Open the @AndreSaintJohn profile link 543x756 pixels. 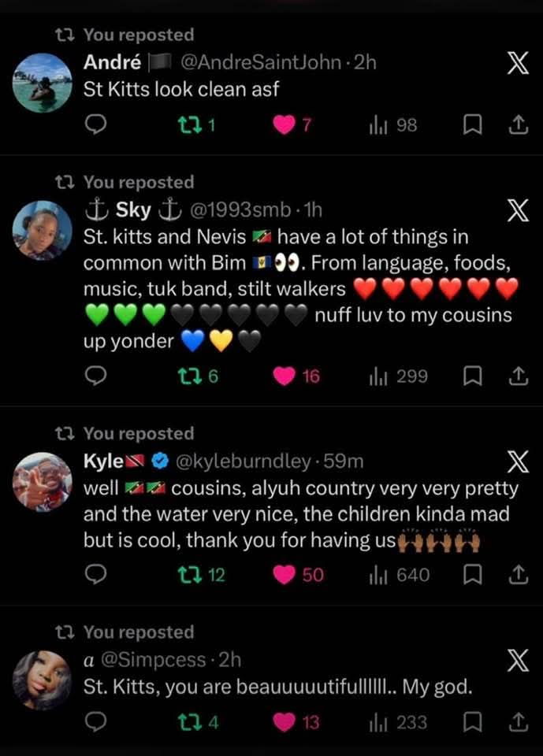click(264, 62)
